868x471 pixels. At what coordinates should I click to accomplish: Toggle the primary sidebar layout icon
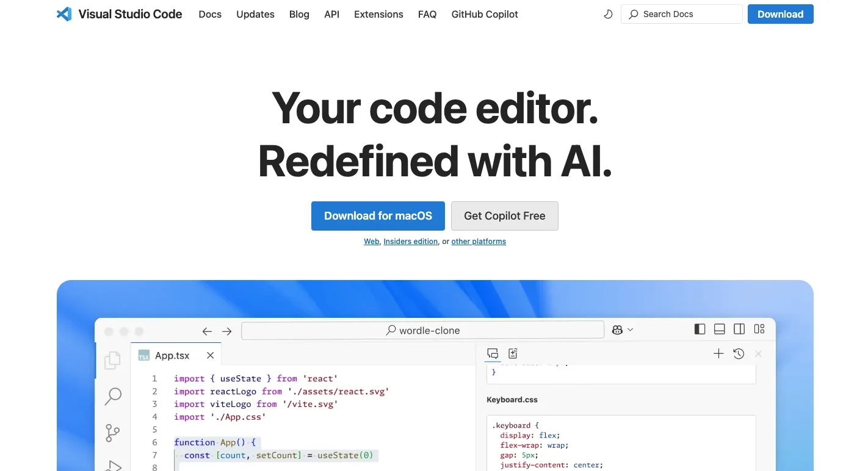pyautogui.click(x=700, y=329)
